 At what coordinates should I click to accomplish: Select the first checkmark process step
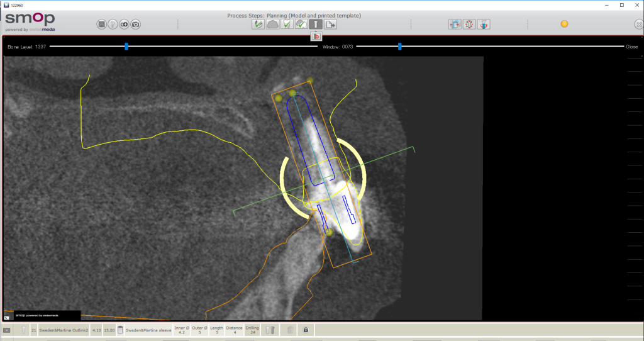(x=258, y=25)
